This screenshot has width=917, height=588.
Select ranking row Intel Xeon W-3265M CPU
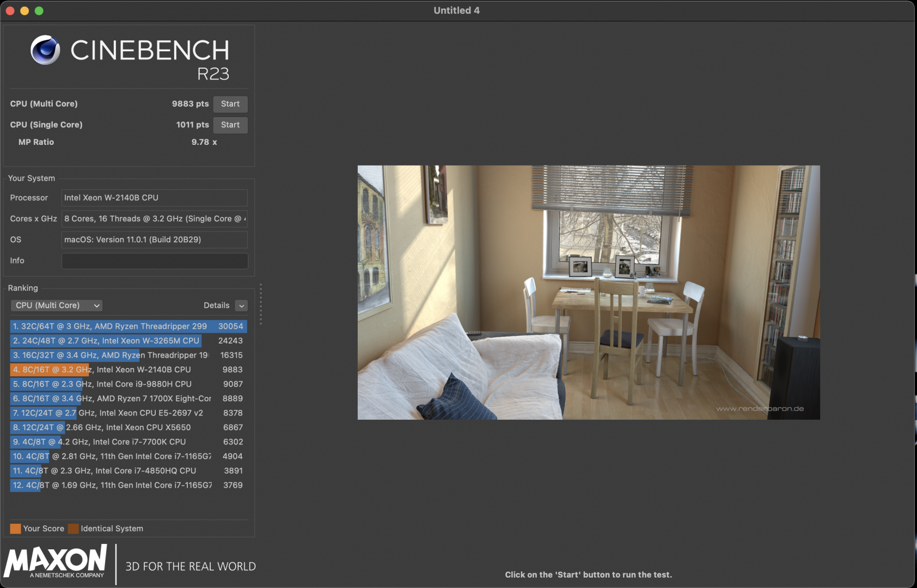tap(129, 341)
